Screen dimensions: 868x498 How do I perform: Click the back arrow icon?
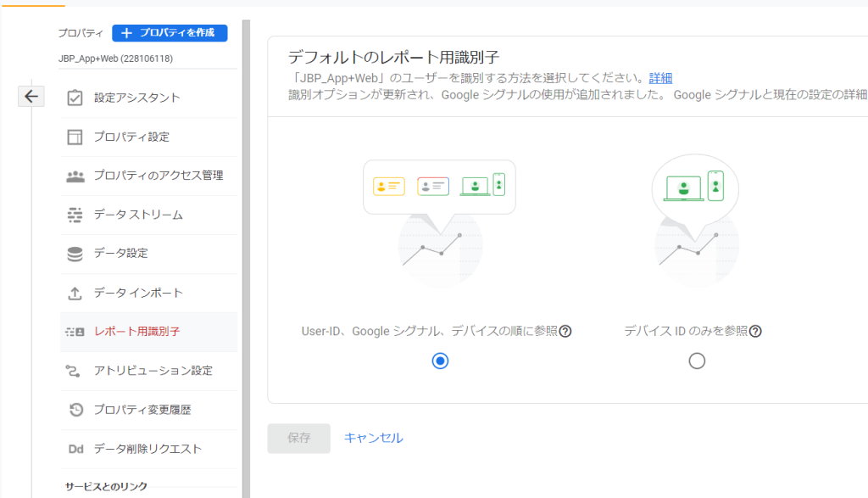coord(31,97)
